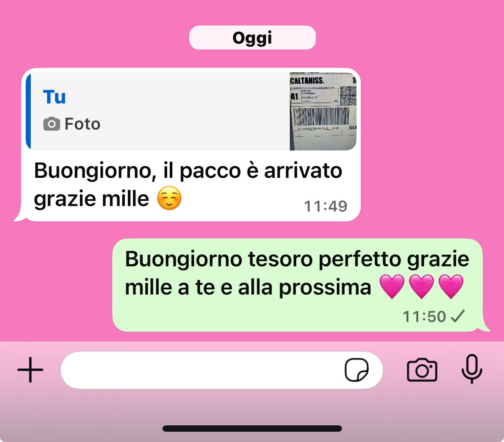Tap the Tu sender name
This screenshot has height=442, width=504.
54,97
